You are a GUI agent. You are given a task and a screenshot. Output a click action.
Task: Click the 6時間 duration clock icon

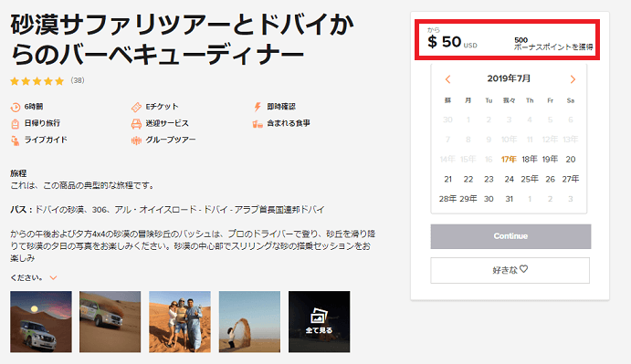16,107
